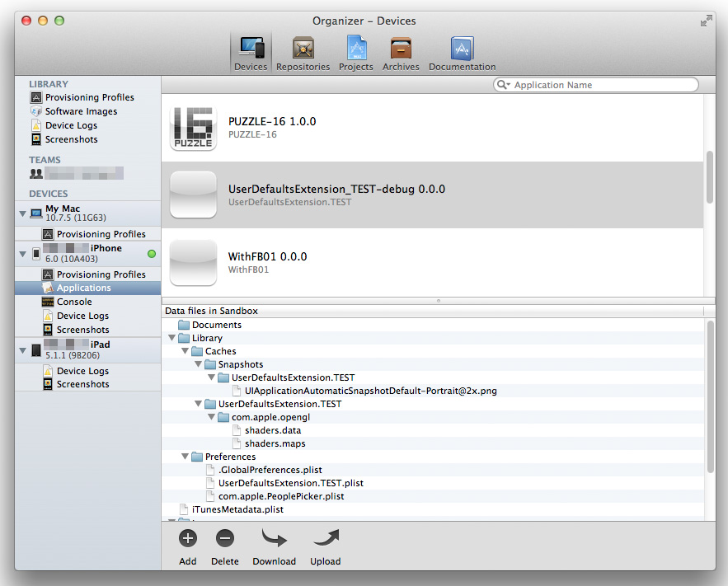Click the Delete minus icon
Viewport: 728px width, 586px height.
(225, 538)
